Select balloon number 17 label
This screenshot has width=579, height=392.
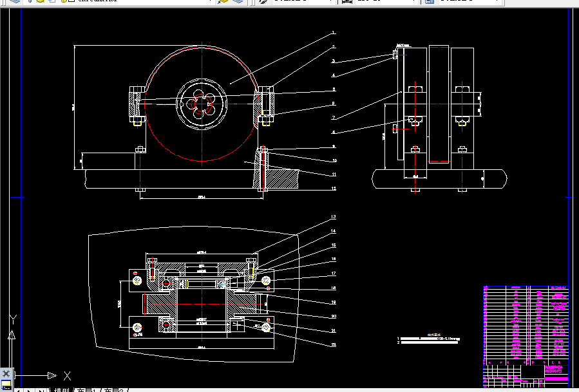click(x=334, y=274)
